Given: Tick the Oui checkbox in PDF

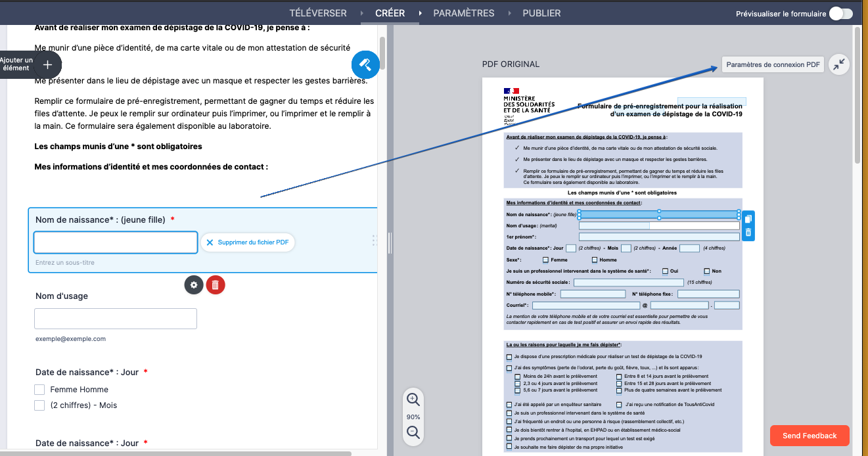Looking at the screenshot, I should click(x=665, y=271).
